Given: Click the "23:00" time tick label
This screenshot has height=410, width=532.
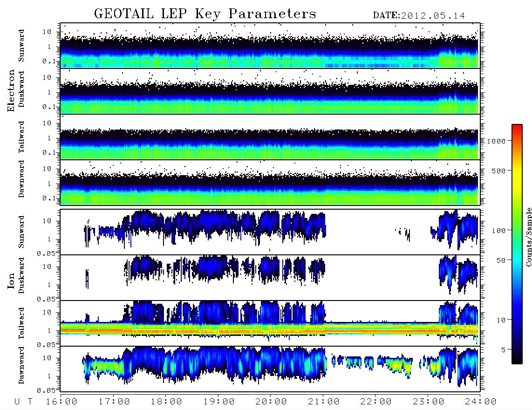Looking at the screenshot, I should pyautogui.click(x=429, y=402).
